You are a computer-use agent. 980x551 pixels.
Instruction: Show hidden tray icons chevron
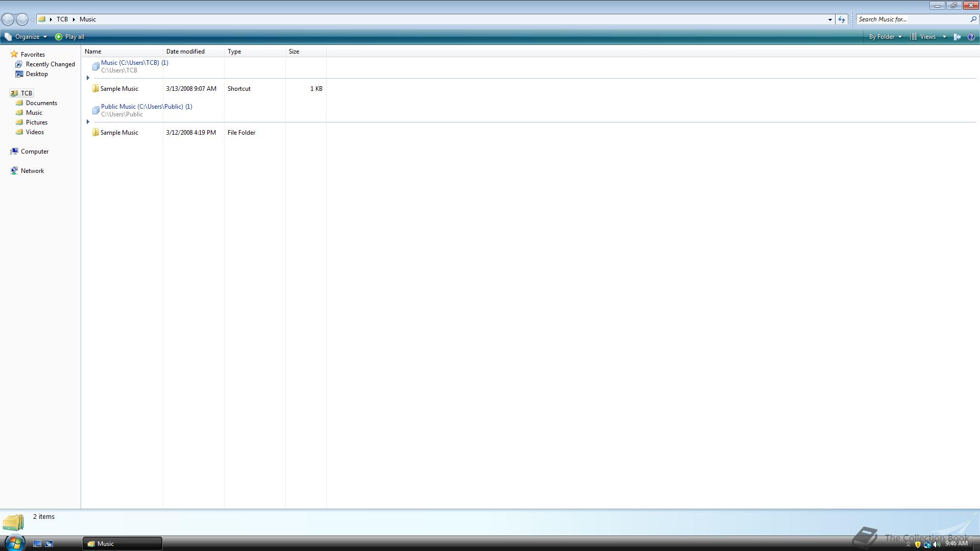(908, 545)
